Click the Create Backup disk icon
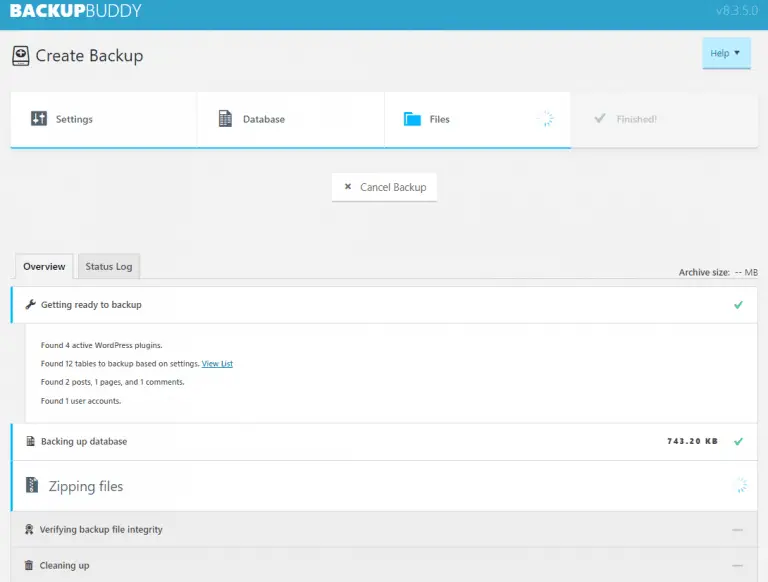 (21, 56)
